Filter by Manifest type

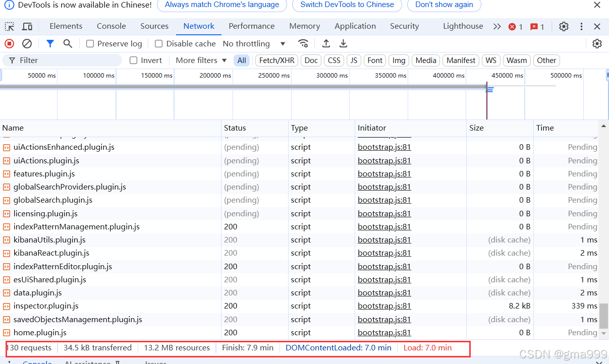tap(461, 60)
